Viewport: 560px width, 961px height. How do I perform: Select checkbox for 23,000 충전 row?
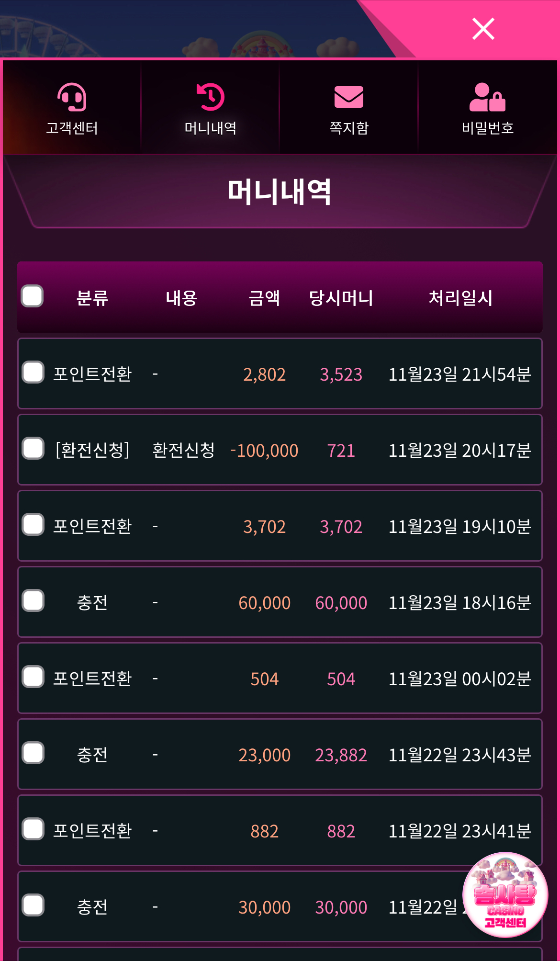(33, 753)
